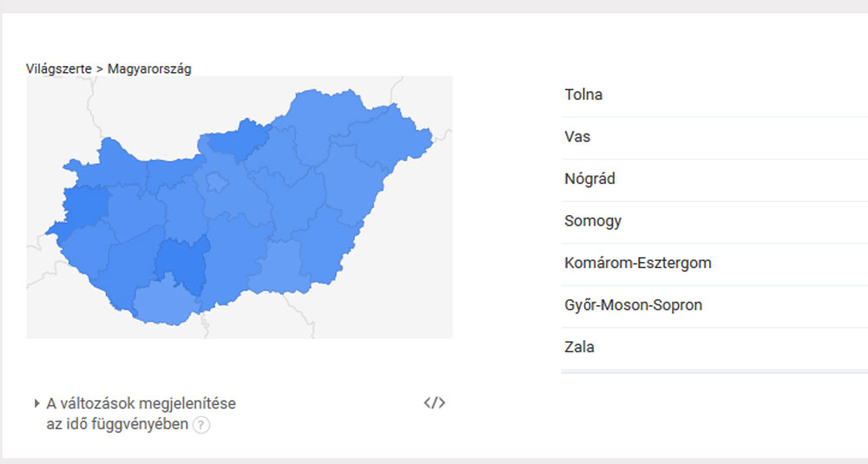868x464 pixels.
Task: Click the A változások megjelenítése text
Action: (141, 403)
